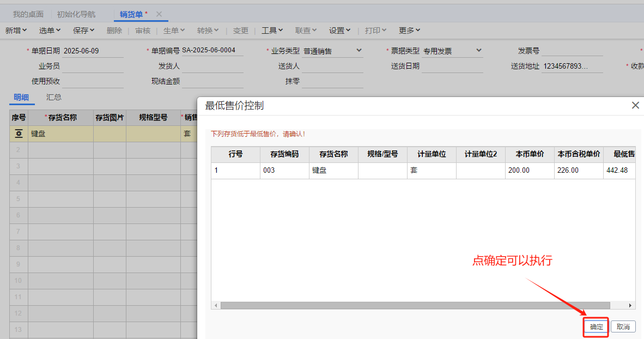Click the 确定 button to confirm

pyautogui.click(x=596, y=327)
